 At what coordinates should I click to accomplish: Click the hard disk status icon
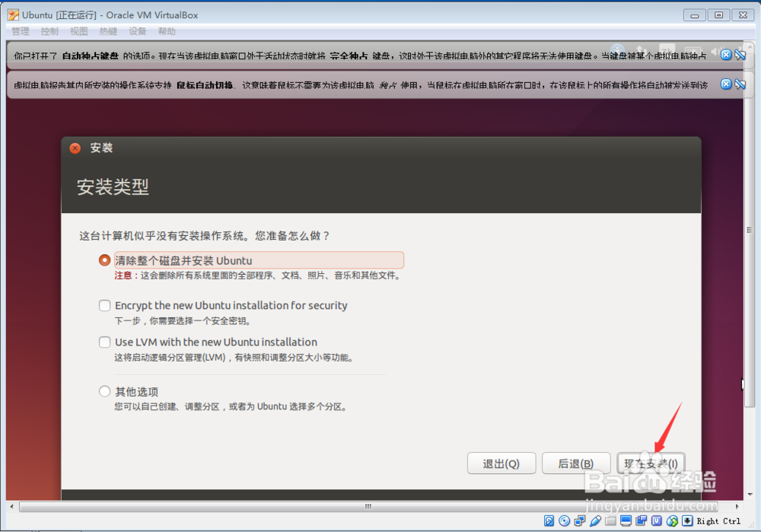[x=549, y=521]
